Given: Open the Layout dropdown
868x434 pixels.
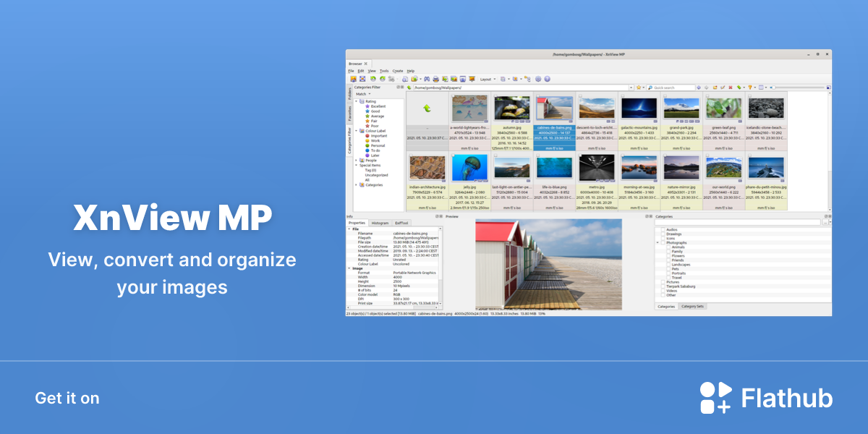Looking at the screenshot, I should coord(490,79).
